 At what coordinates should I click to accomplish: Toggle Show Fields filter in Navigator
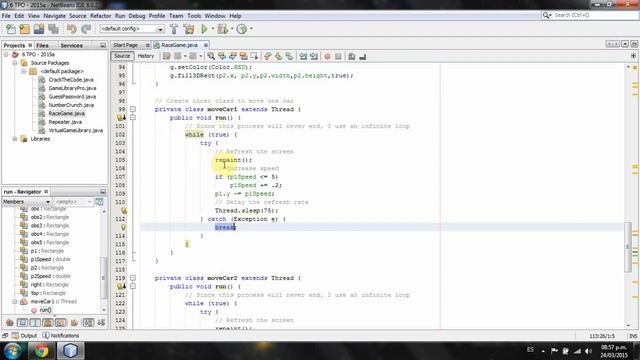(22, 323)
